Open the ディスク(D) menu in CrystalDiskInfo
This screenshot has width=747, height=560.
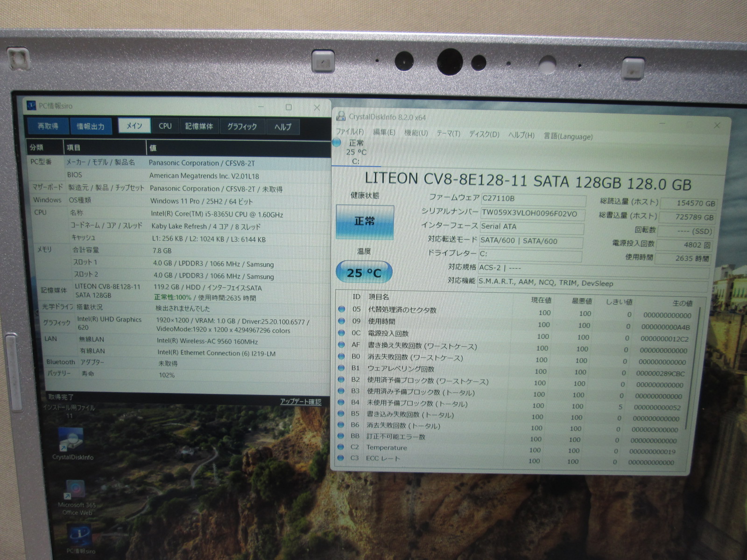484,134
